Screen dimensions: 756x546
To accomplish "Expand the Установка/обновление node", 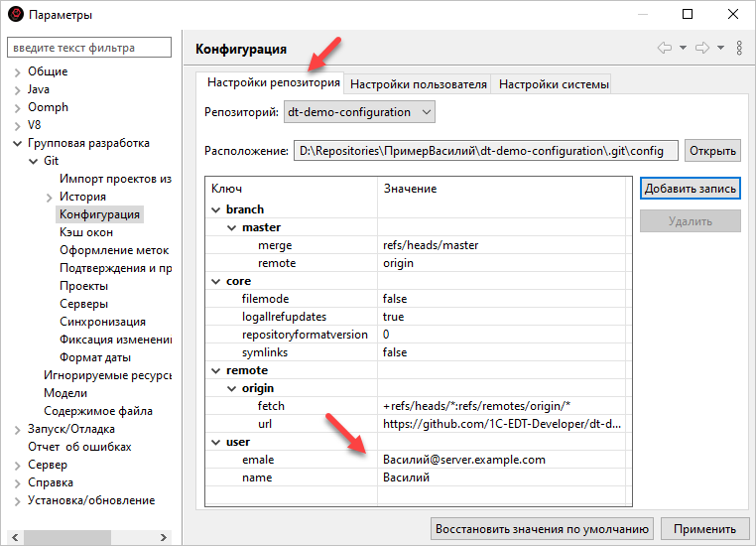I will (x=17, y=501).
